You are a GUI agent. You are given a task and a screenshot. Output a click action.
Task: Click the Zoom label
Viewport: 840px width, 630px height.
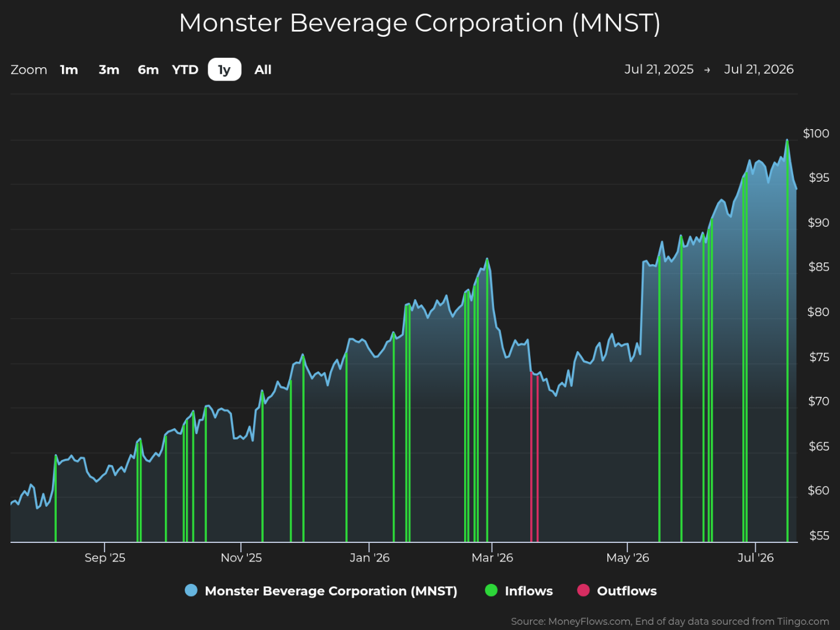pos(29,70)
